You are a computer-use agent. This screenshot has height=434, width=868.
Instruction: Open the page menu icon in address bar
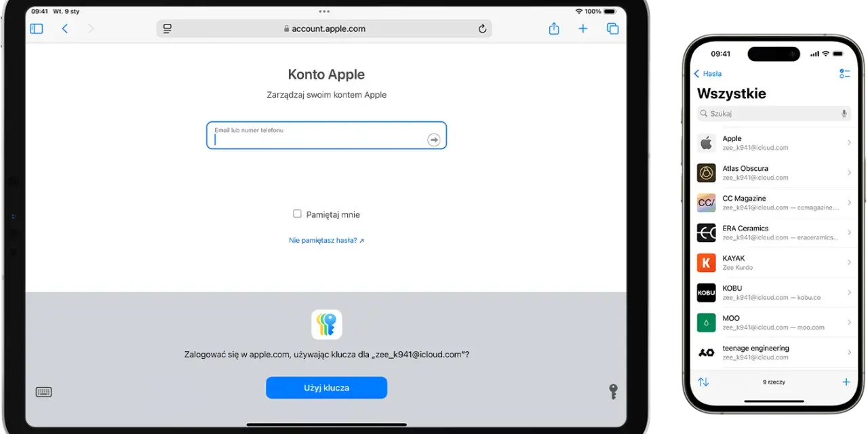pyautogui.click(x=167, y=28)
